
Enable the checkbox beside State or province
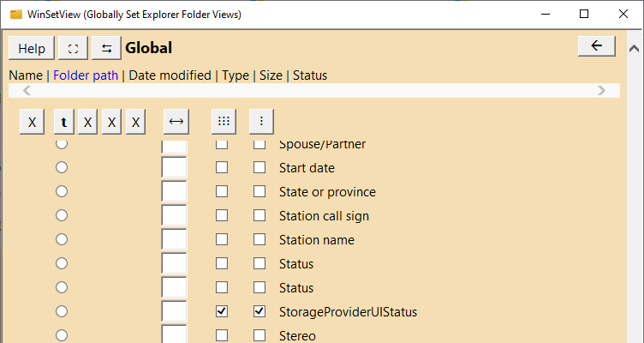coord(259,192)
